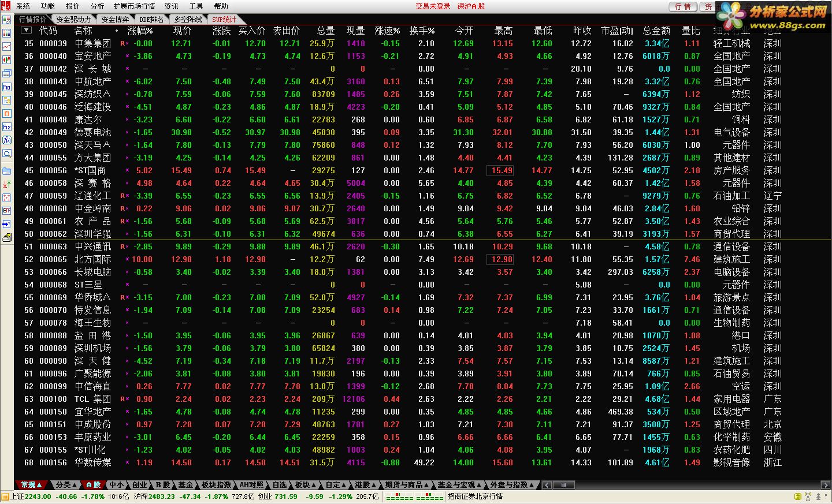Open the 系统 menu

click(23, 6)
